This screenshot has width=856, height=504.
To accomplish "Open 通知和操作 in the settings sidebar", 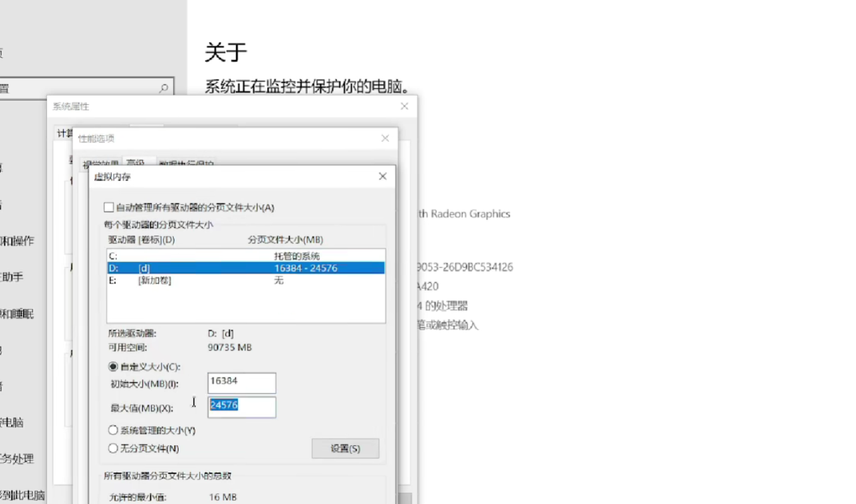I will pyautogui.click(x=16, y=241).
